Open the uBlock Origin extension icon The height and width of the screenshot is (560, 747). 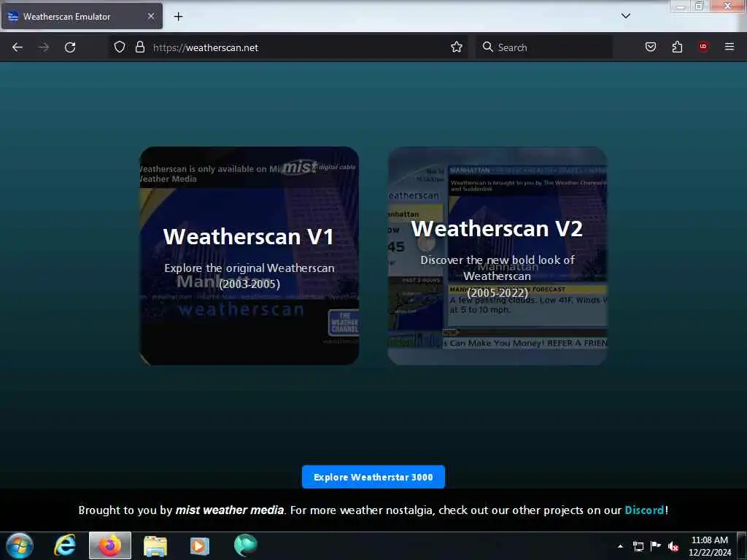pos(703,47)
